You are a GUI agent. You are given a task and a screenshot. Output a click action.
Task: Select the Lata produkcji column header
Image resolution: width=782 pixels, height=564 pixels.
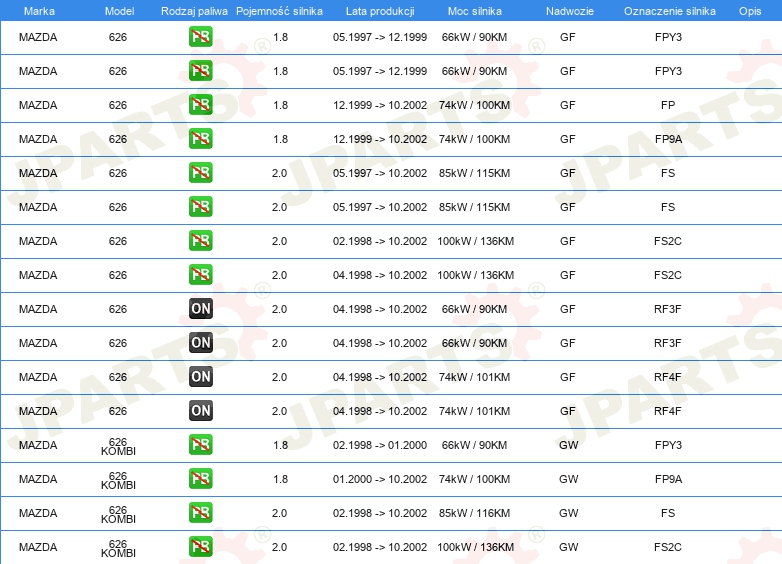380,11
